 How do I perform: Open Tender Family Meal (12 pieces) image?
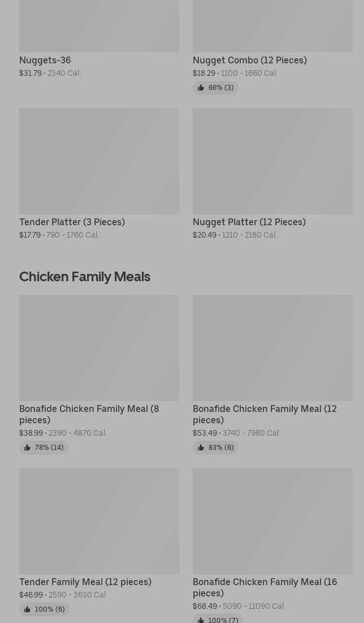99,521
